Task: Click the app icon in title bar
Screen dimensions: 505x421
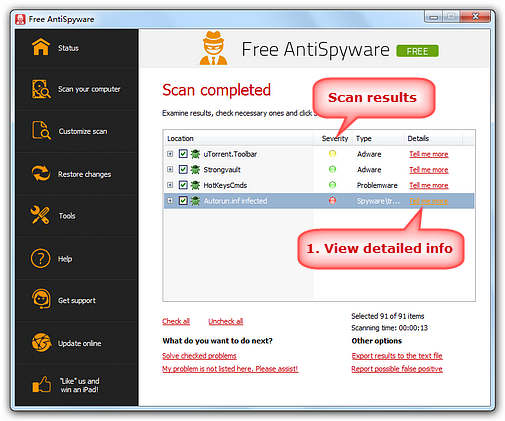Action: 20,19
